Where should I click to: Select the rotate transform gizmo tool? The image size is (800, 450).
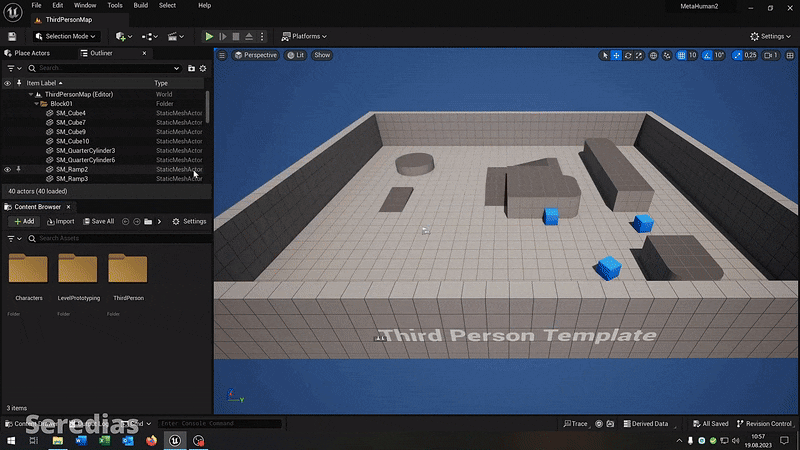coord(628,55)
